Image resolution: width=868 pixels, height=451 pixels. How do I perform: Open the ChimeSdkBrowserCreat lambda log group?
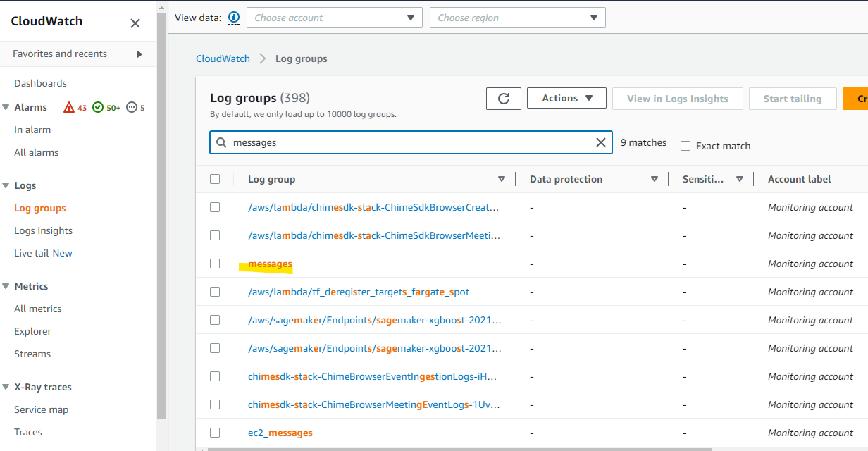click(374, 207)
